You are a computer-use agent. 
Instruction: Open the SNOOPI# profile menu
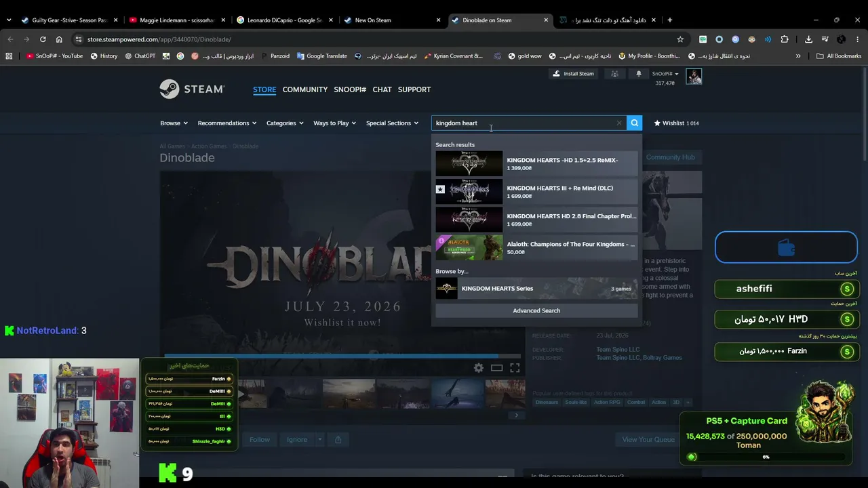click(350, 89)
